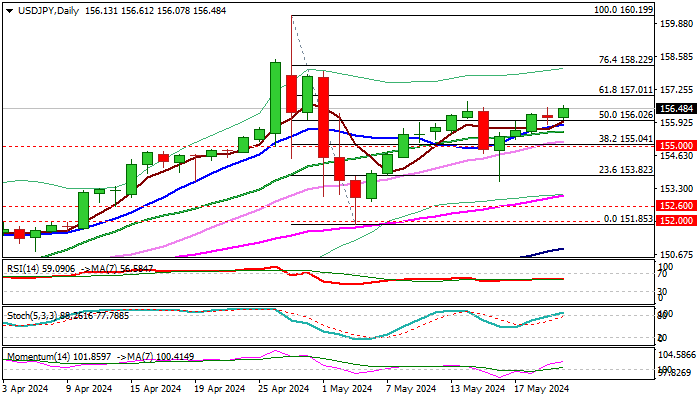This screenshot has height=400, width=700.
Task: Click the current price tag 156.484
Action: point(676,108)
